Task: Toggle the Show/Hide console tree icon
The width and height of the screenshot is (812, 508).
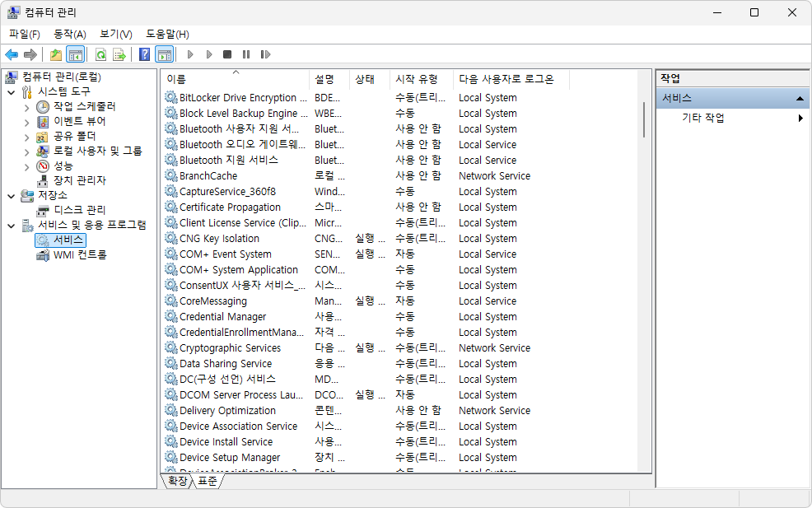Action: [76, 54]
